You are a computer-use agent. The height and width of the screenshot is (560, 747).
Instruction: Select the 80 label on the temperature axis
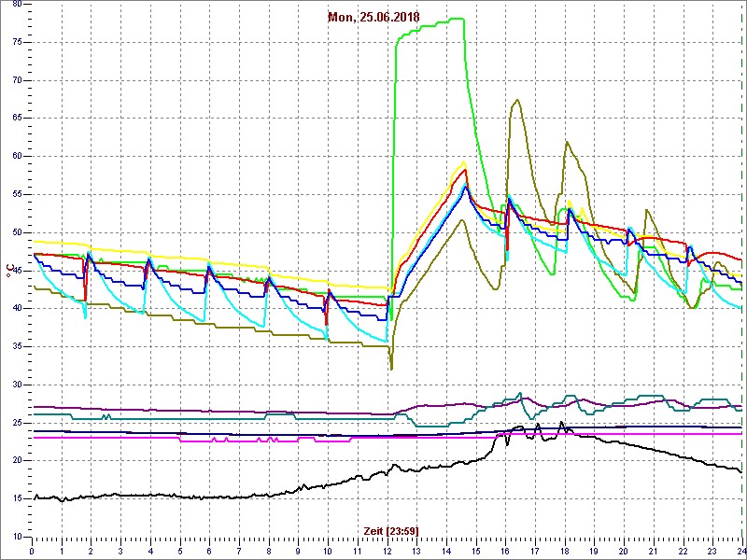(x=16, y=5)
